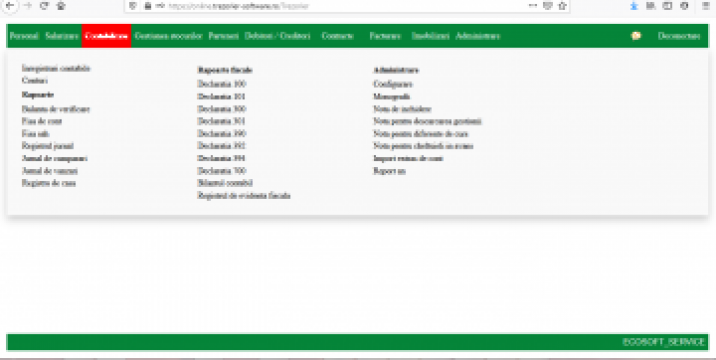Open Declaratia 390

pyautogui.click(x=221, y=133)
